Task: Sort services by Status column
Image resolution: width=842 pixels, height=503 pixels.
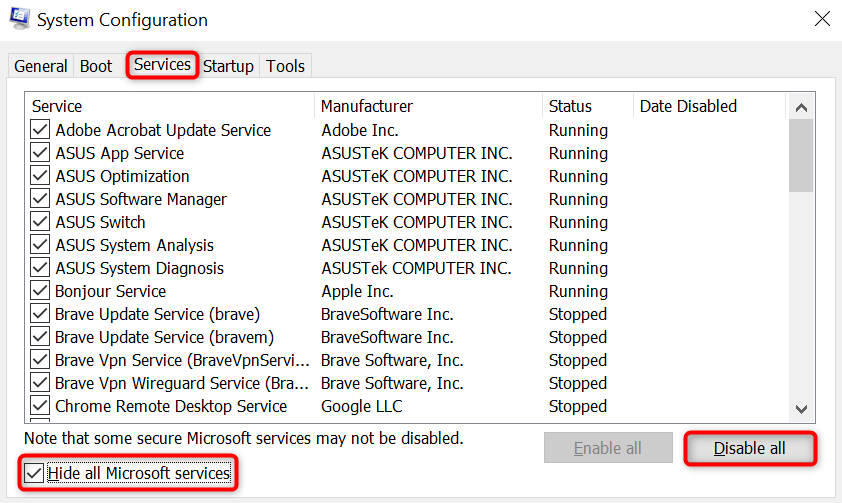Action: pyautogui.click(x=587, y=106)
